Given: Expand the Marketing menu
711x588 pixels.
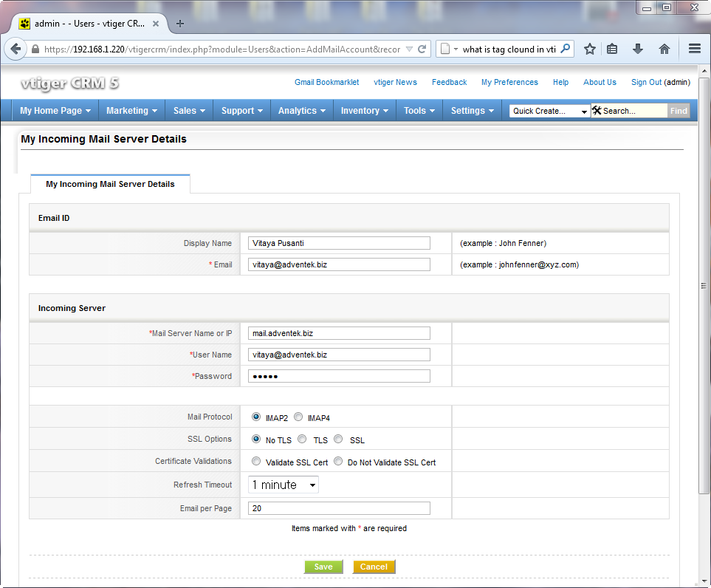Looking at the screenshot, I should click(131, 111).
